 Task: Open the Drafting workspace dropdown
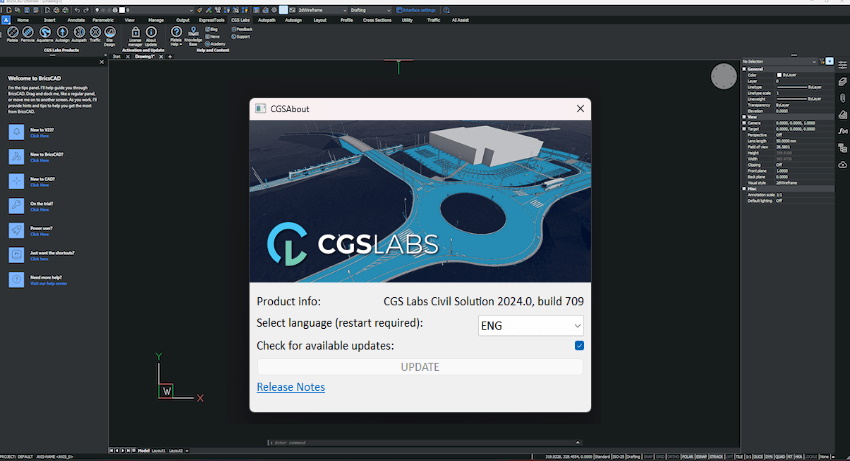point(370,10)
